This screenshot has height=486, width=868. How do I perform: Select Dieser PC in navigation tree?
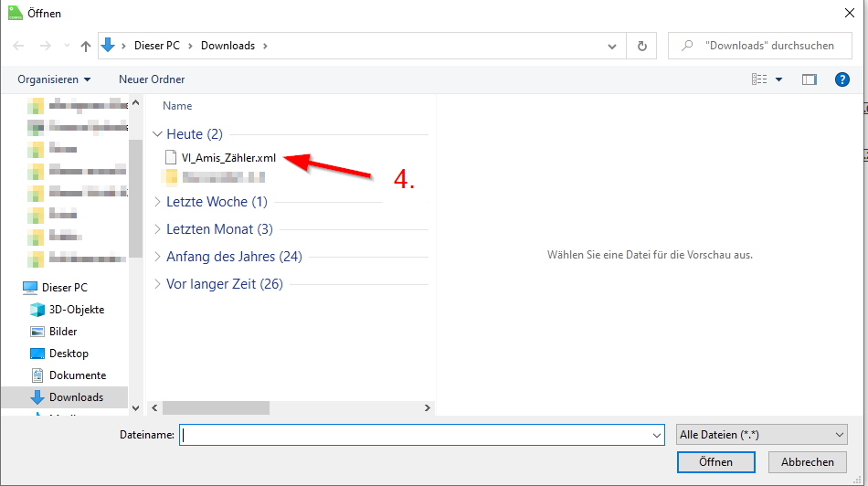(x=64, y=287)
